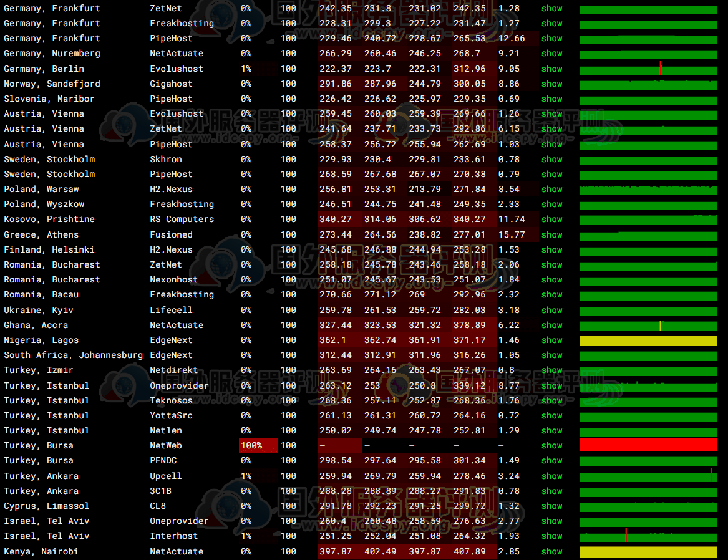Click the "12.66" value in the PipeHost Frankfurt row
The width and height of the screenshot is (728, 560).
point(512,39)
